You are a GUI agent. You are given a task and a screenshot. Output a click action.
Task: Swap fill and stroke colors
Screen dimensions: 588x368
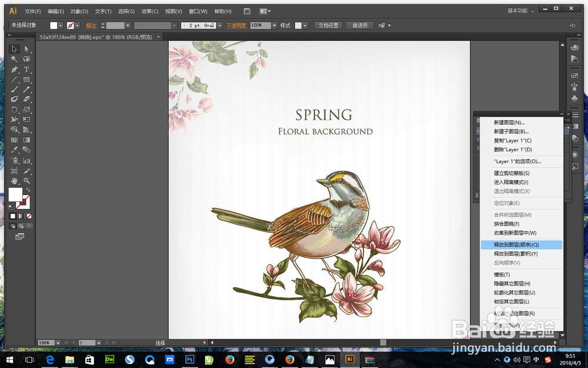coord(28,190)
